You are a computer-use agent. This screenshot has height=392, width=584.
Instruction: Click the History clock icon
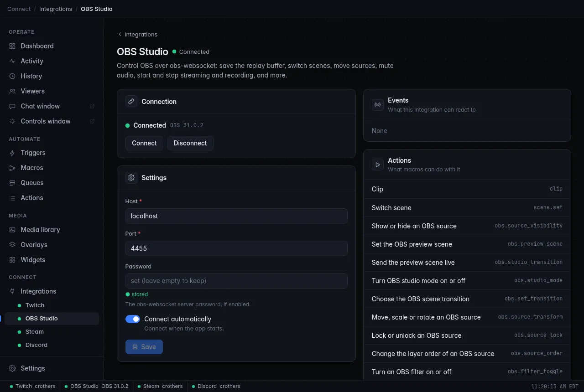12,76
